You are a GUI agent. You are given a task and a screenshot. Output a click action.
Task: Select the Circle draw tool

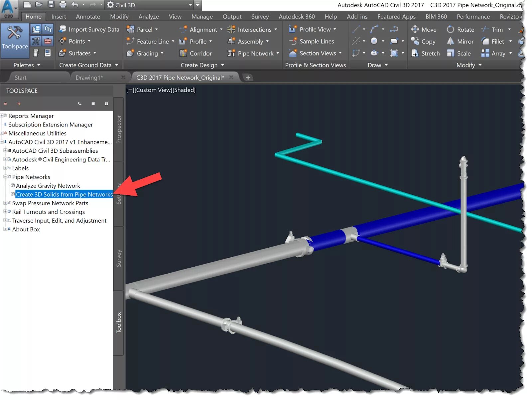[x=374, y=41]
